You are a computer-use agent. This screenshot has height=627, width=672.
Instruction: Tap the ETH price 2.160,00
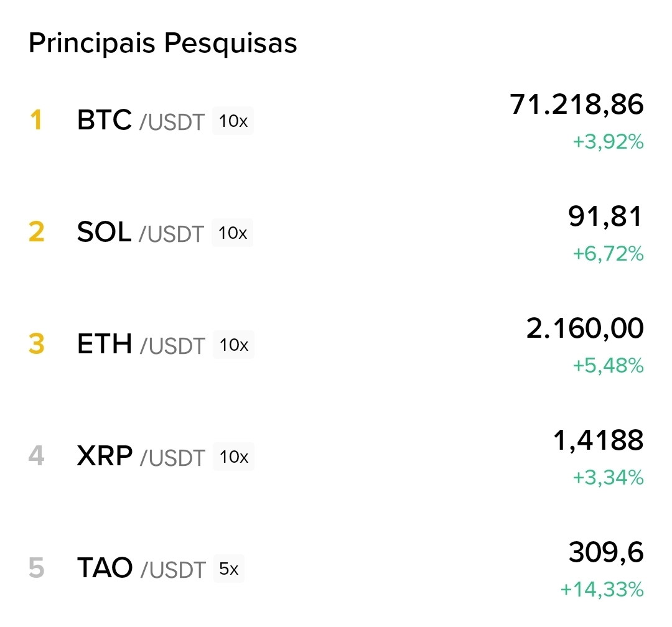tap(585, 328)
